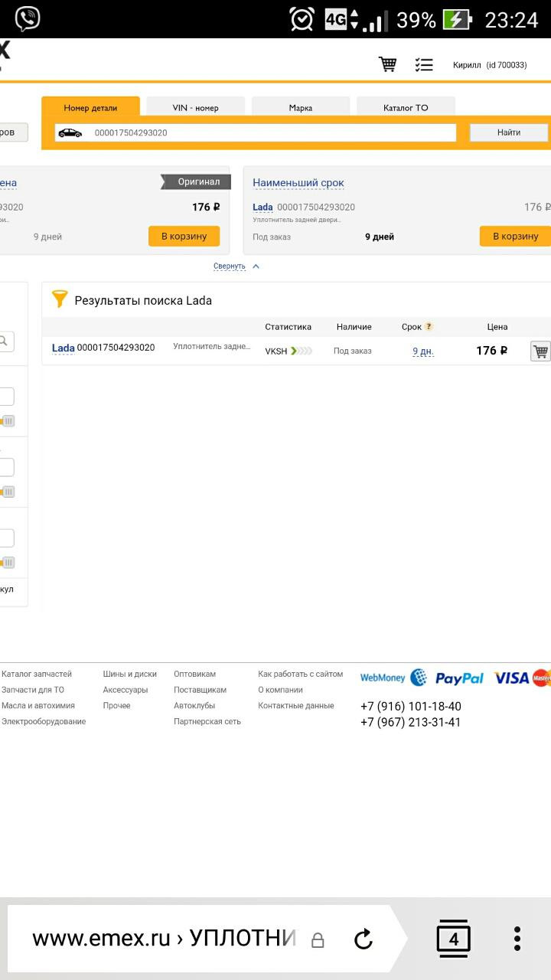551x980 pixels.
Task: Click В корзину in Наименьший срок card
Action: point(515,236)
